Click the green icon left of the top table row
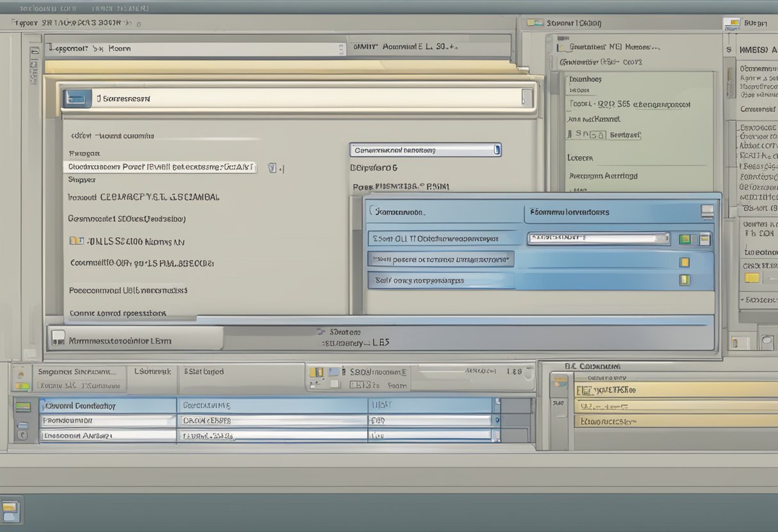This screenshot has height=532, width=778. 23,406
